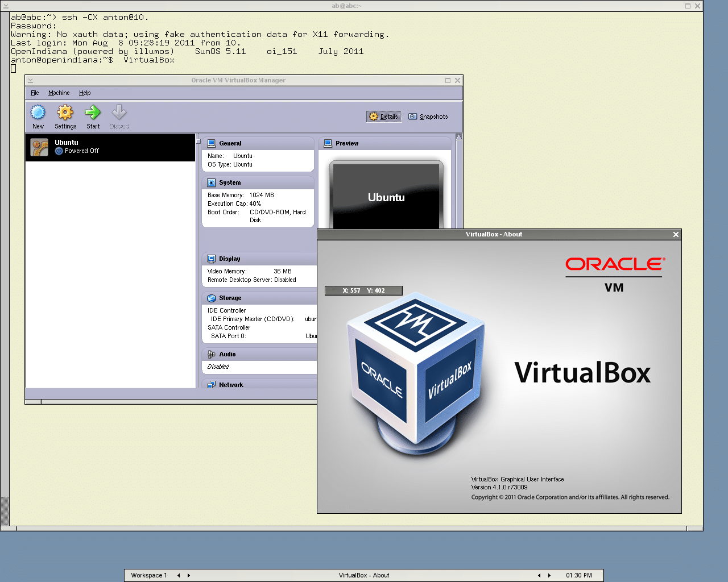Toggle the Details view button
728x582 pixels.
[384, 117]
